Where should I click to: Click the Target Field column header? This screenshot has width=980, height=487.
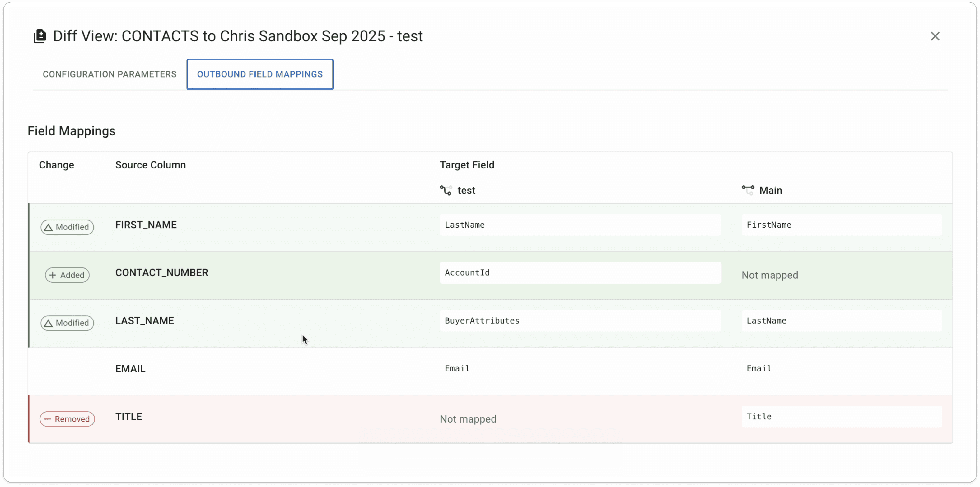tap(467, 165)
